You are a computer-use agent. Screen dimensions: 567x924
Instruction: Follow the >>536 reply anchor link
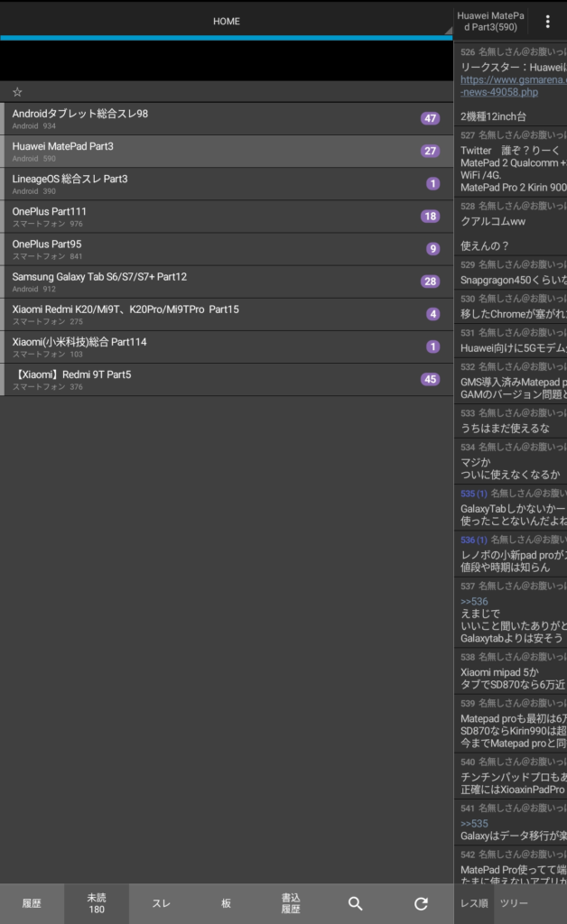point(474,601)
